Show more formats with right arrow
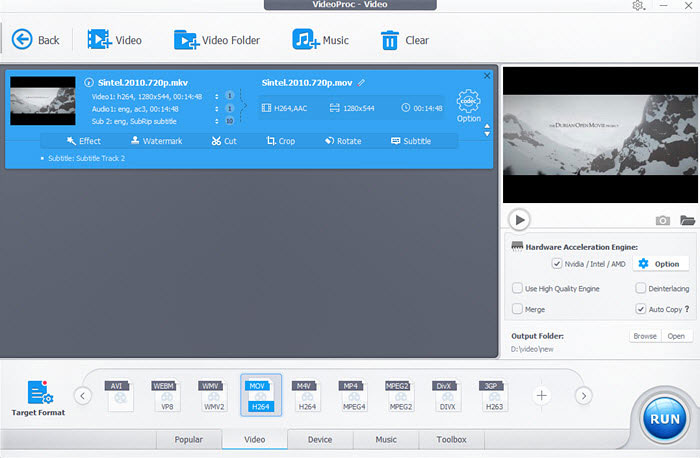 click(583, 396)
